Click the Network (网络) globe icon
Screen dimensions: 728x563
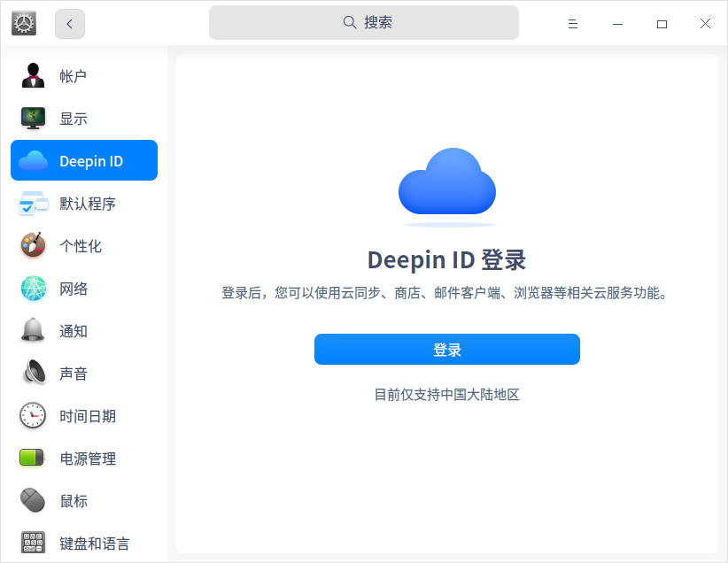pyautogui.click(x=33, y=289)
